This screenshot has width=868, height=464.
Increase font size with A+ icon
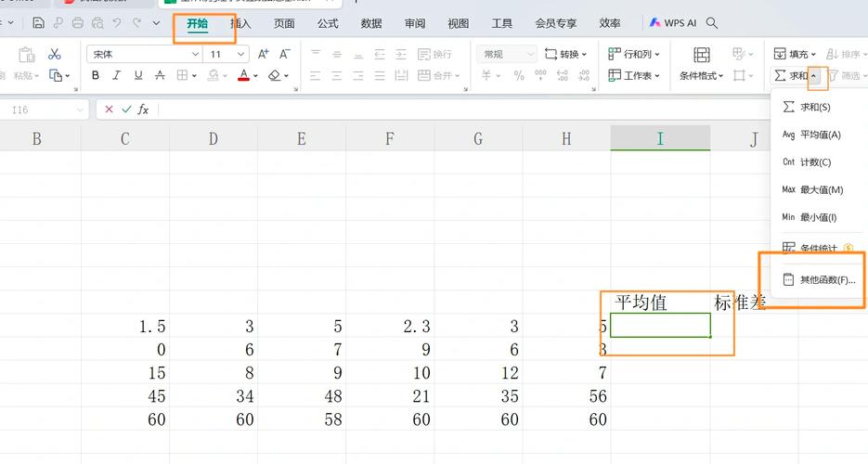(x=264, y=54)
